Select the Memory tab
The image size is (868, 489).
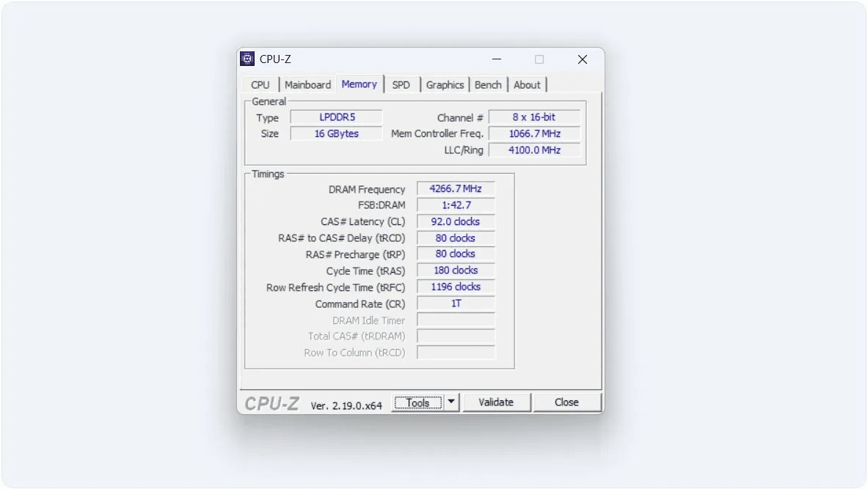pyautogui.click(x=360, y=84)
